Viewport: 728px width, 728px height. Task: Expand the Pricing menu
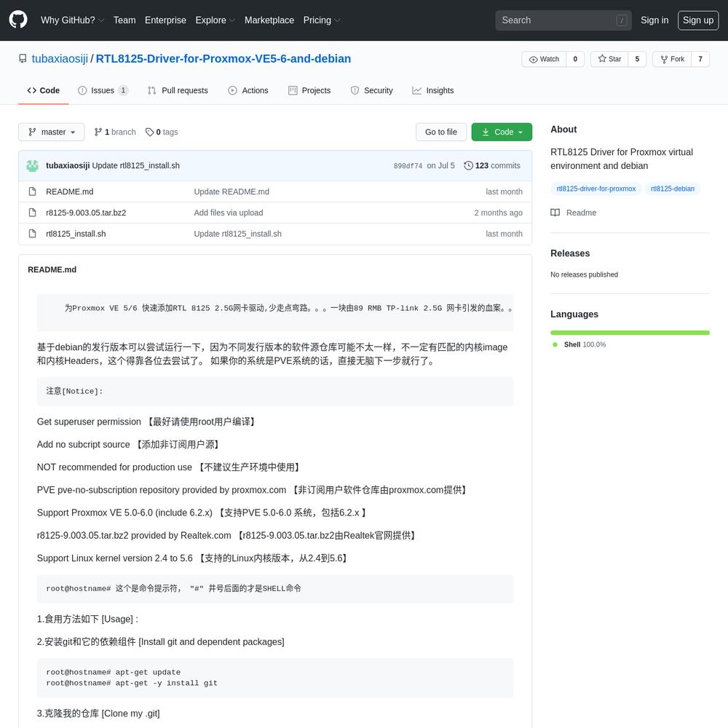pos(321,20)
